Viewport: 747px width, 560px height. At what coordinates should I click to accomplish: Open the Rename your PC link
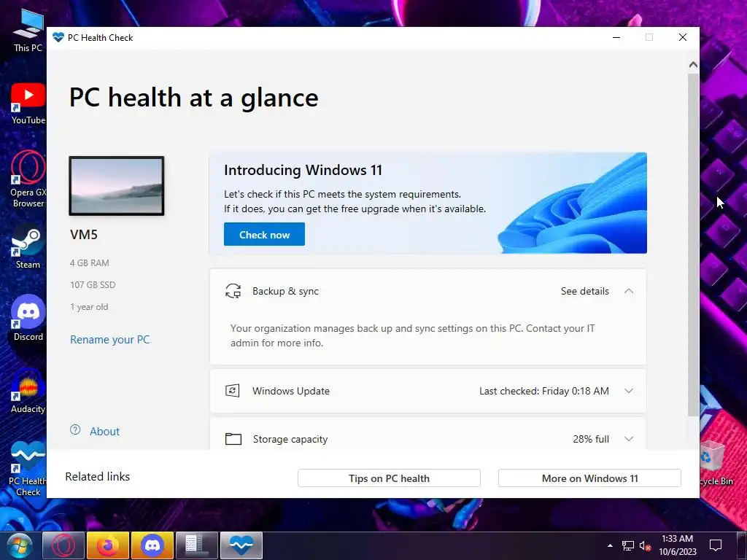110,340
